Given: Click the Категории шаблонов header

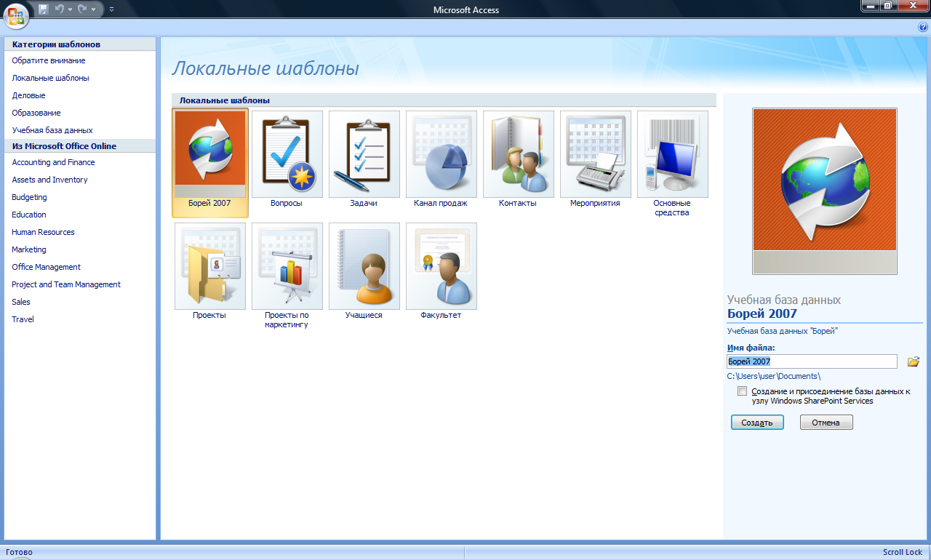Looking at the screenshot, I should [80, 44].
